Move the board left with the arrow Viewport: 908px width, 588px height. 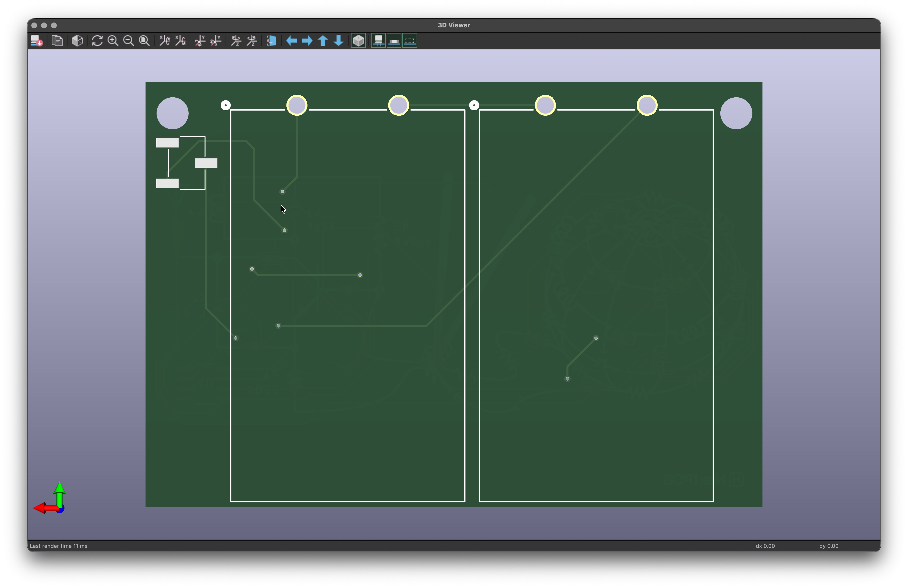coord(292,41)
